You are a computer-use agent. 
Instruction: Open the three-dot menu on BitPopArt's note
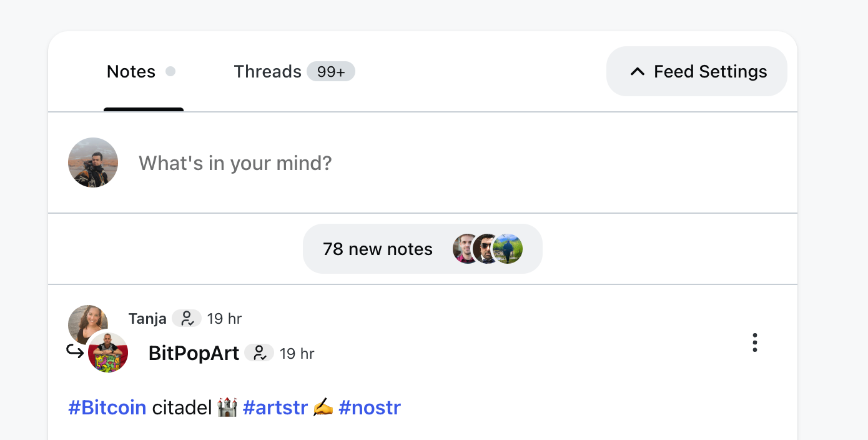(x=755, y=342)
